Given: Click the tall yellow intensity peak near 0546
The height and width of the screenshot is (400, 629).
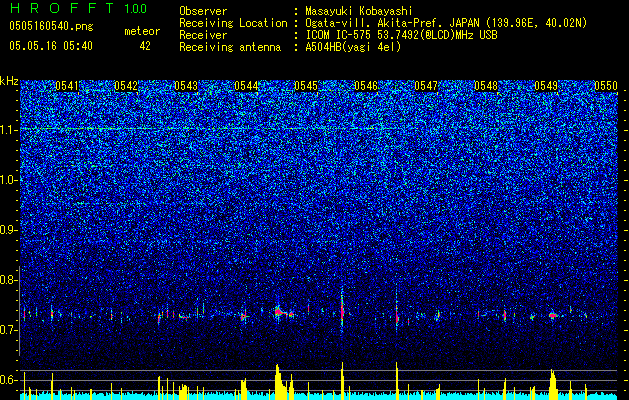Looking at the screenshot, I should (x=396, y=381).
